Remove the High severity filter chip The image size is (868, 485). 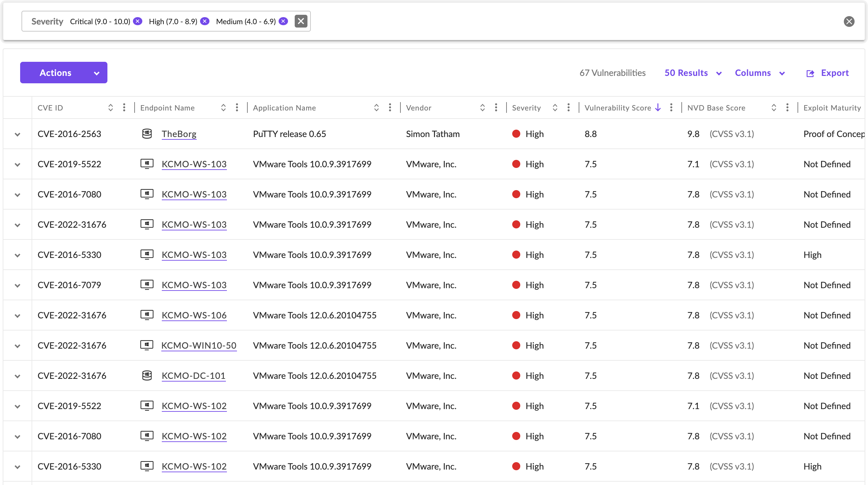(204, 21)
